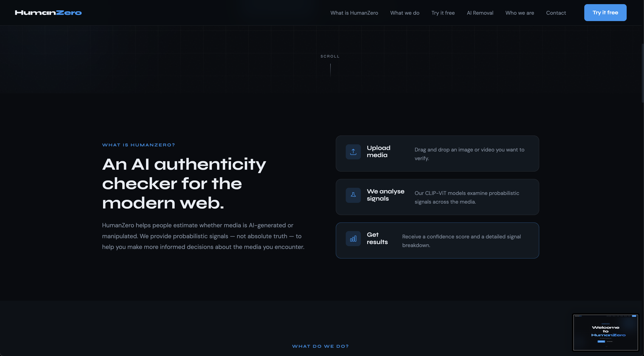Screen dimensions: 644x356
Task: Open the AI Removal nav item
Action: pyautogui.click(x=480, y=13)
